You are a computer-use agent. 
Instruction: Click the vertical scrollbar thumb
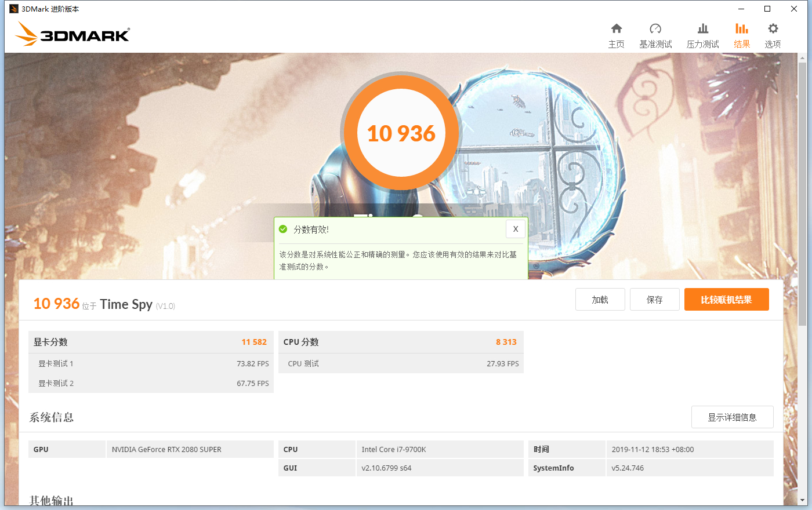coord(802,194)
